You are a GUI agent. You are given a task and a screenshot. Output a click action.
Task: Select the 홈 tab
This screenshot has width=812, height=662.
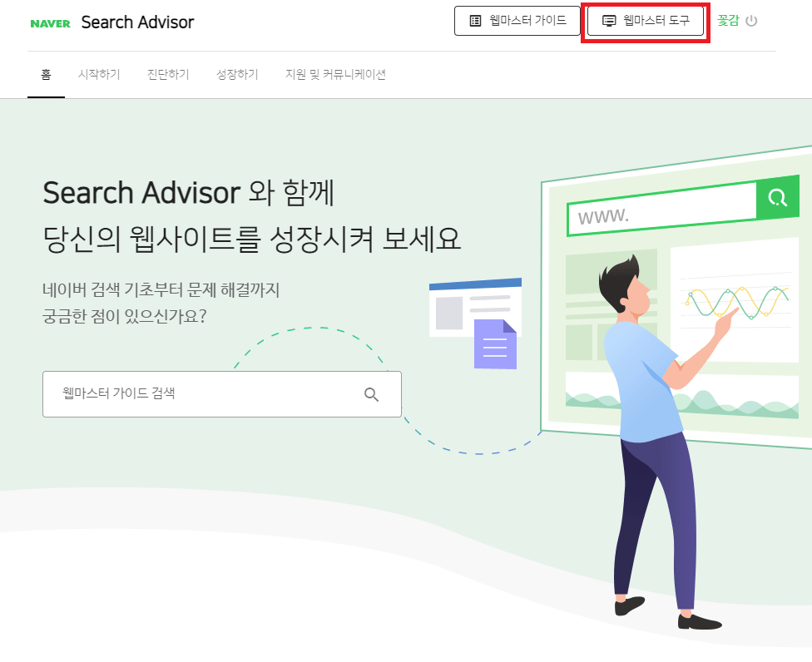coord(46,75)
